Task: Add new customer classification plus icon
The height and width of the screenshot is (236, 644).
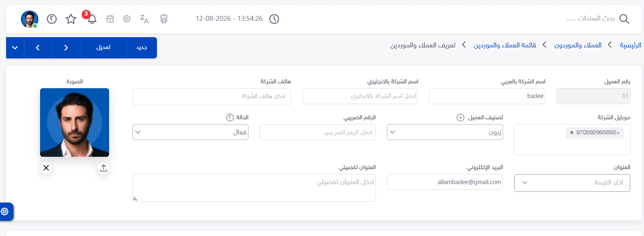Action: (461, 118)
